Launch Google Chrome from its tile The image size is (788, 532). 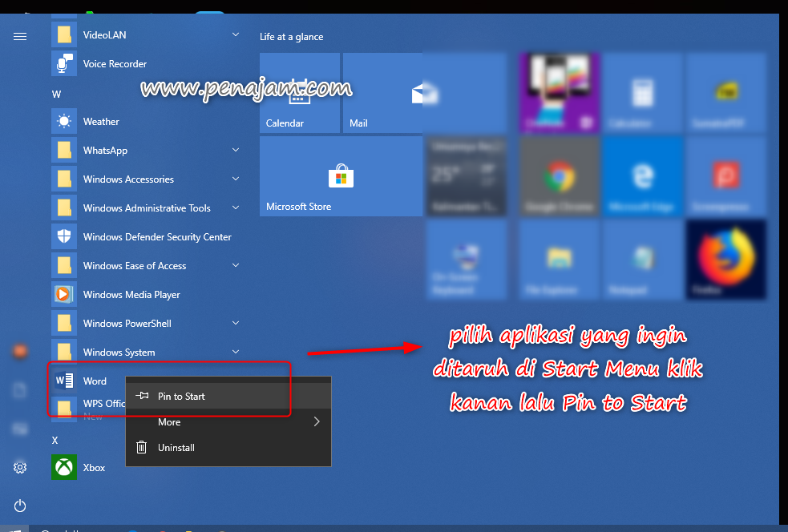[559, 176]
